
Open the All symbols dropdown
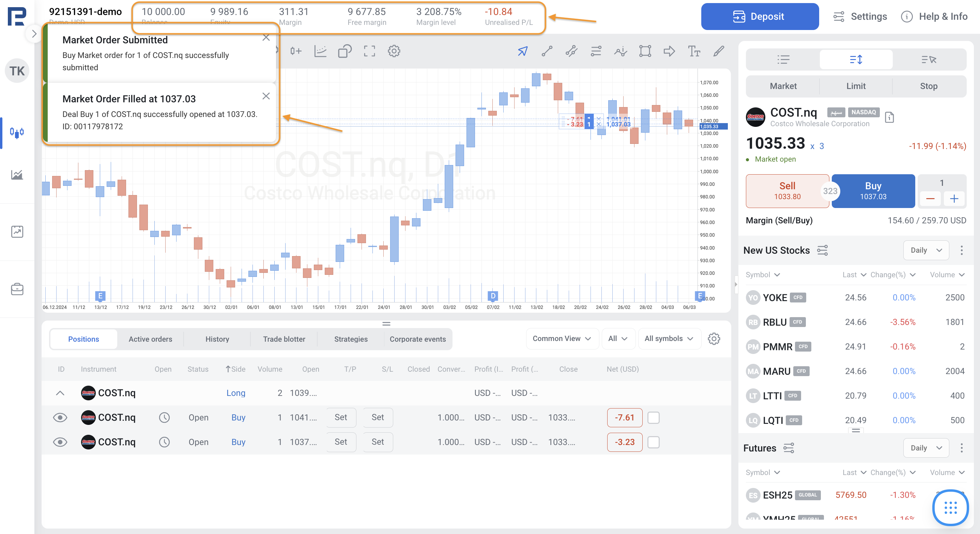pos(669,338)
